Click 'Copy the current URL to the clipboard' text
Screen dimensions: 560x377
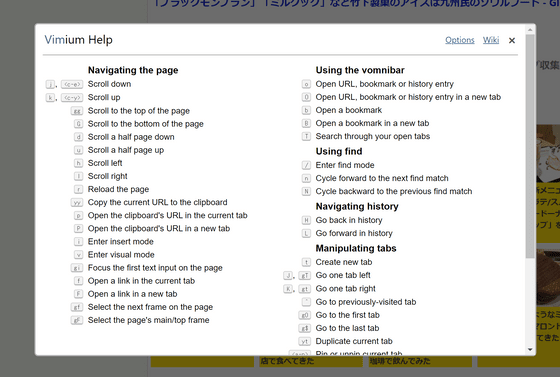[x=158, y=202]
